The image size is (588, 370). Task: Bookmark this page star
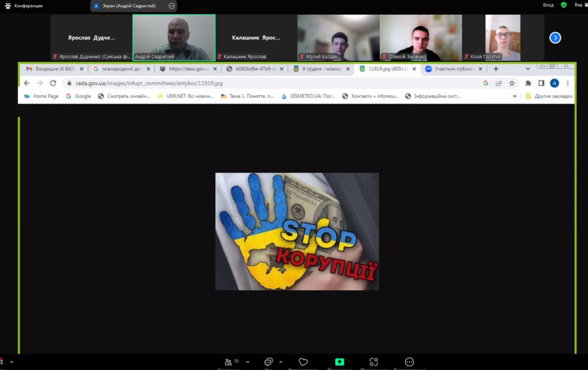coord(512,83)
